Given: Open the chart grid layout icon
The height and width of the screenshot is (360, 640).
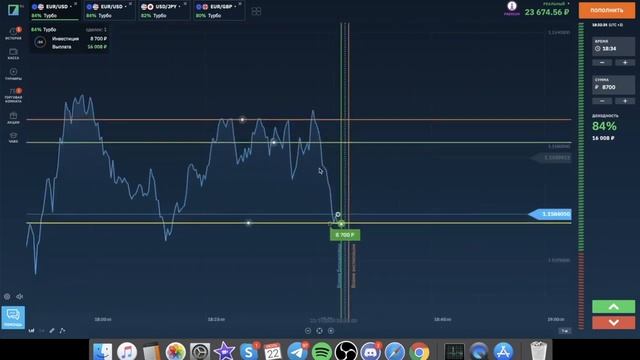Looking at the screenshot, I should pyautogui.click(x=256, y=11).
